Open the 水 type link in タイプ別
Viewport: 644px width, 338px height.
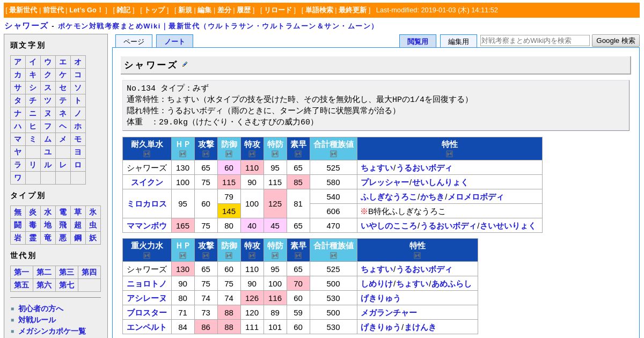point(48,212)
